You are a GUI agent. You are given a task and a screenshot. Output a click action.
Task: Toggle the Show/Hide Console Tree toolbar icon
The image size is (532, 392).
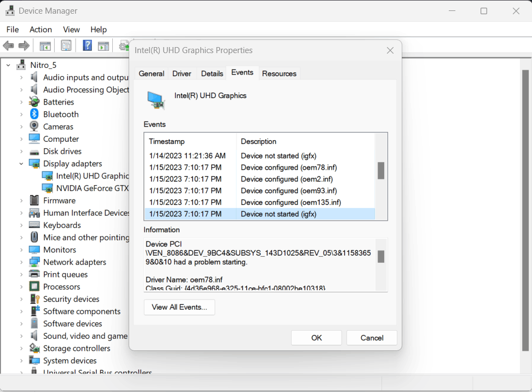45,45
